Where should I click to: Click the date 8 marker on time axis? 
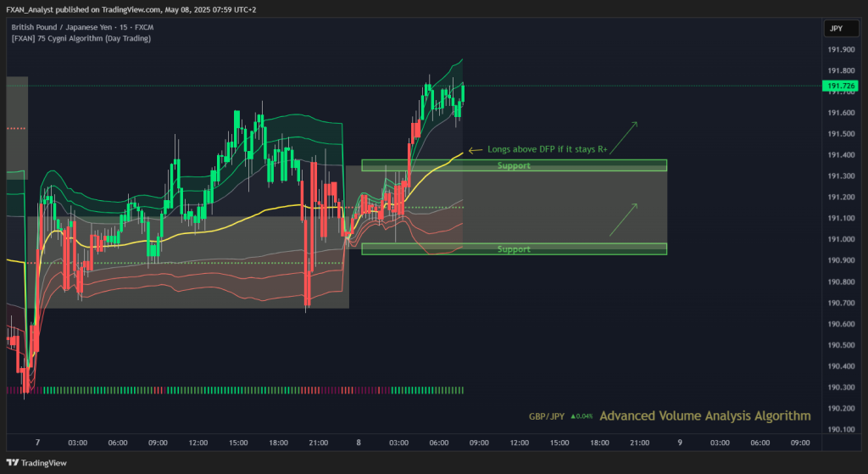pos(359,443)
